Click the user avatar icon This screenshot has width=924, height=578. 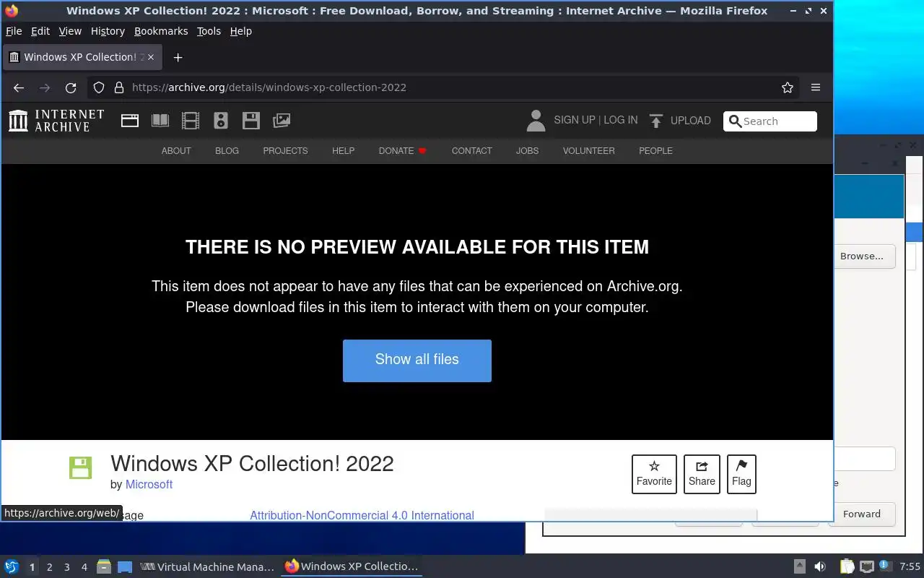(x=536, y=121)
